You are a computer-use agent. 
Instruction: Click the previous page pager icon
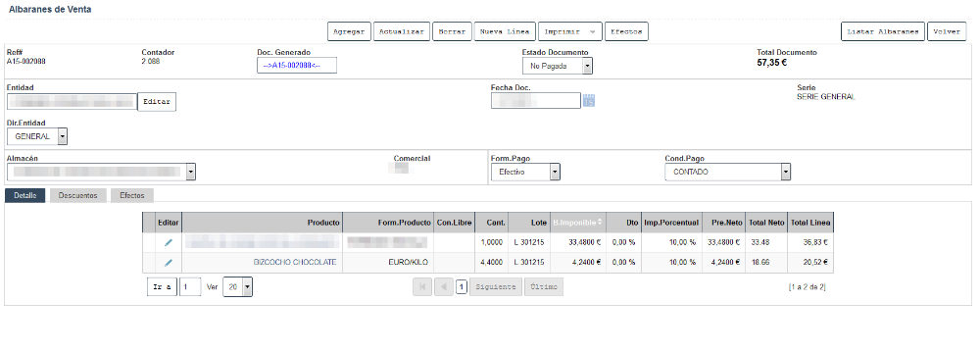443,287
